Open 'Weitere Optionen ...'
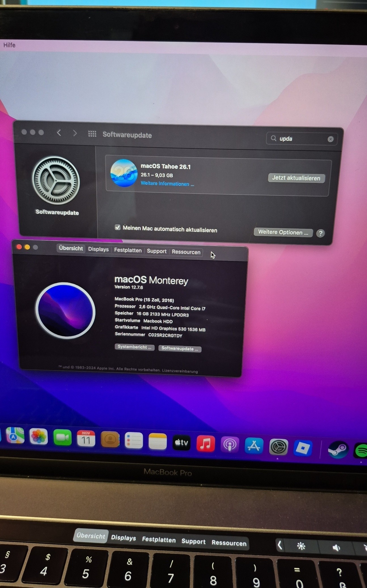Image resolution: width=367 pixels, height=588 pixels. (x=283, y=232)
